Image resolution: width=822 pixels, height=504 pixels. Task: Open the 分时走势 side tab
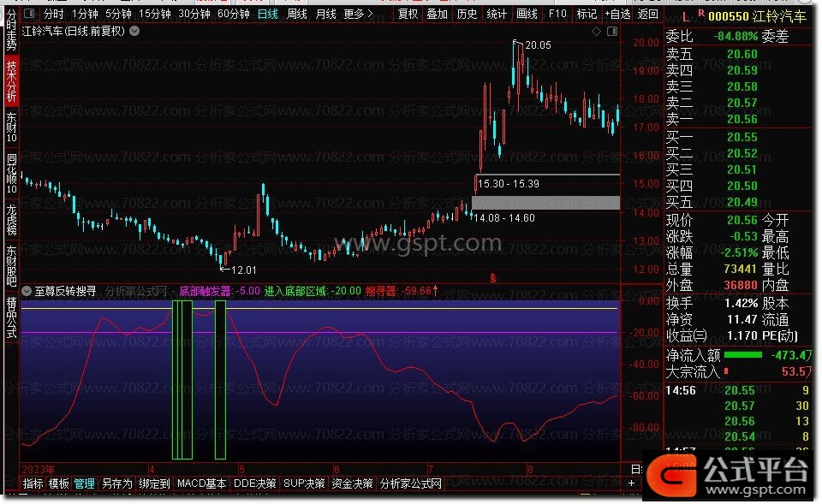tap(11, 30)
